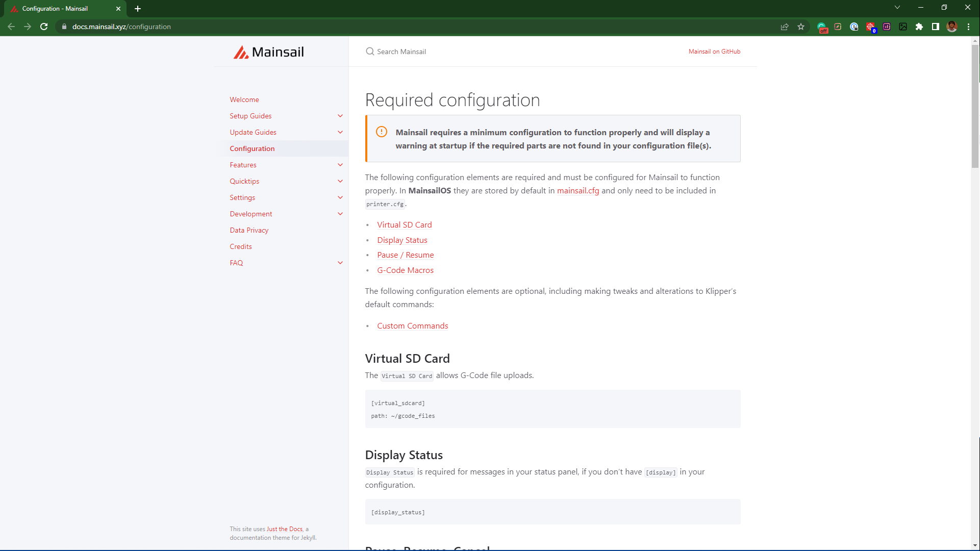Open the Quicktips link
Image resolution: width=980 pixels, height=551 pixels.
click(x=244, y=181)
